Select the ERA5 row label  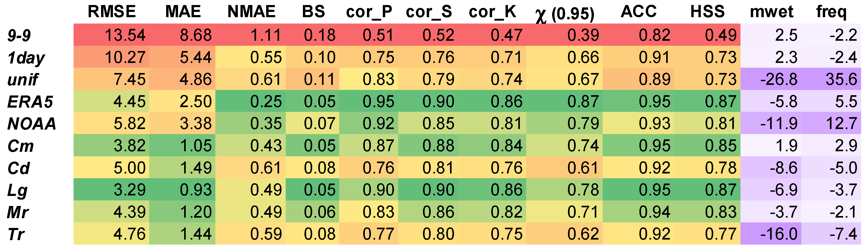[x=30, y=102]
